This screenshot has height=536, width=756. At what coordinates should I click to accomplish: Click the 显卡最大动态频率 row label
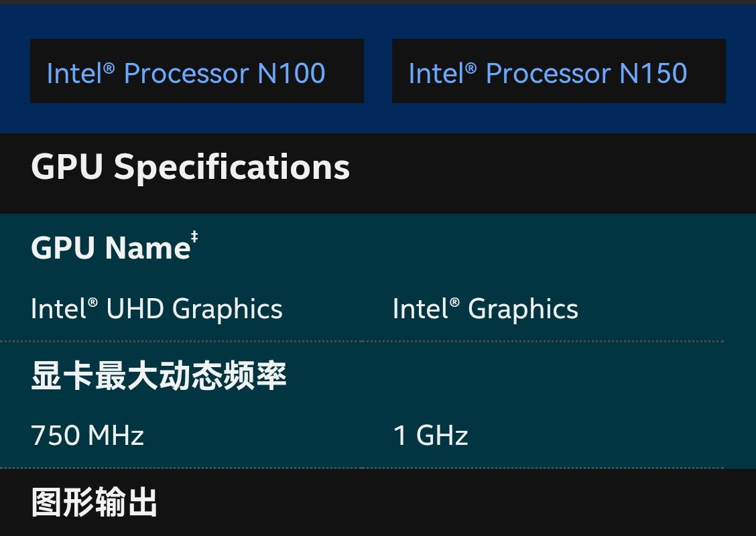click(159, 376)
